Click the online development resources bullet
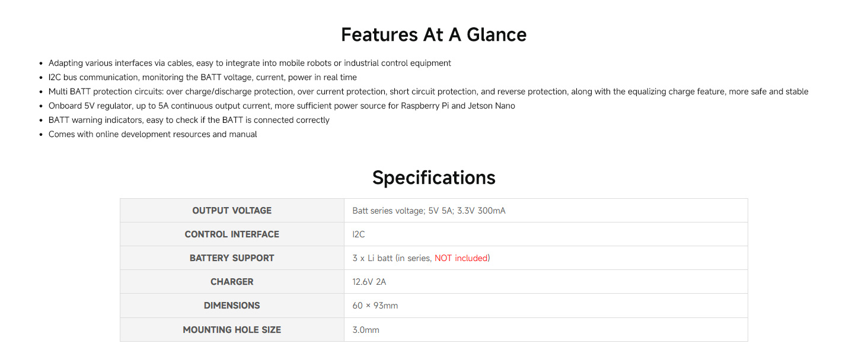Image resolution: width=868 pixels, height=356 pixels. tap(153, 134)
